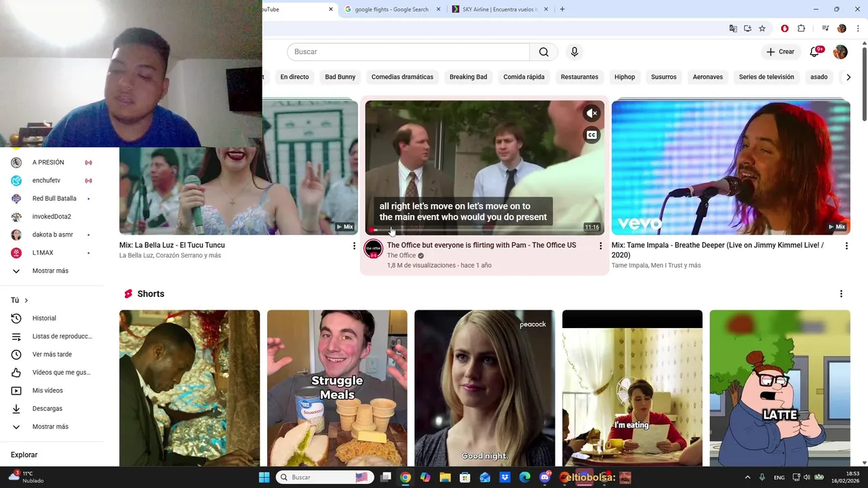Image resolution: width=868 pixels, height=488 pixels.
Task: Start voice search with the microphone icon
Action: 574,52
